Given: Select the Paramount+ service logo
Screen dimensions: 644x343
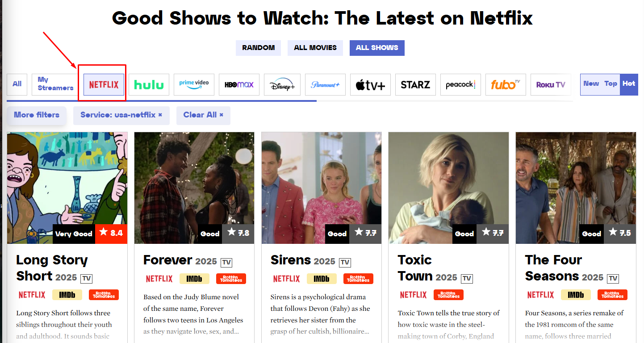Looking at the screenshot, I should [x=325, y=85].
